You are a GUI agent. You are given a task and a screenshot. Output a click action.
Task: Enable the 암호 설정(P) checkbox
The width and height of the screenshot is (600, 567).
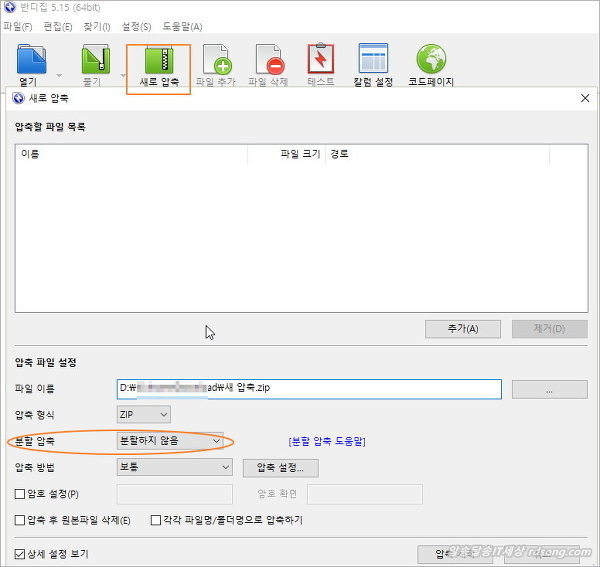20,494
